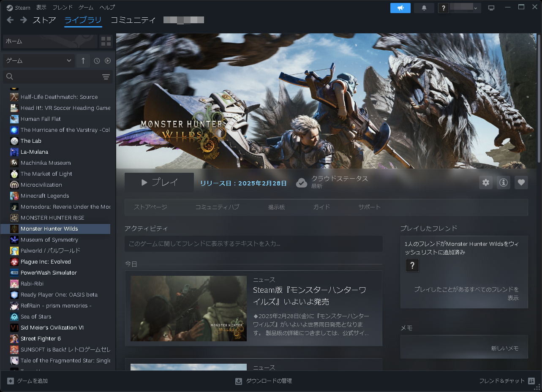Viewport: 542px width, 392px height.
Task: Toggle ascending sort order in library list
Action: (x=83, y=60)
